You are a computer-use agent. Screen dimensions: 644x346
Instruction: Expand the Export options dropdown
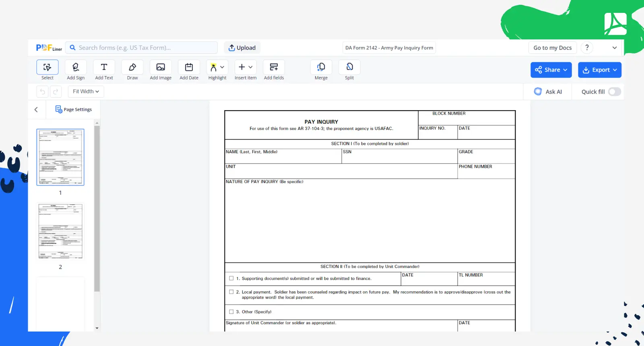(x=599, y=70)
